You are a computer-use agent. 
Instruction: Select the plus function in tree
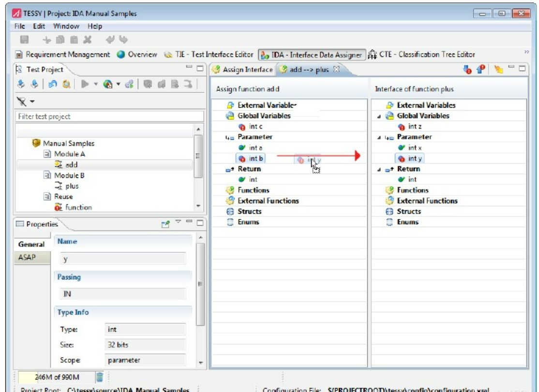coord(67,186)
